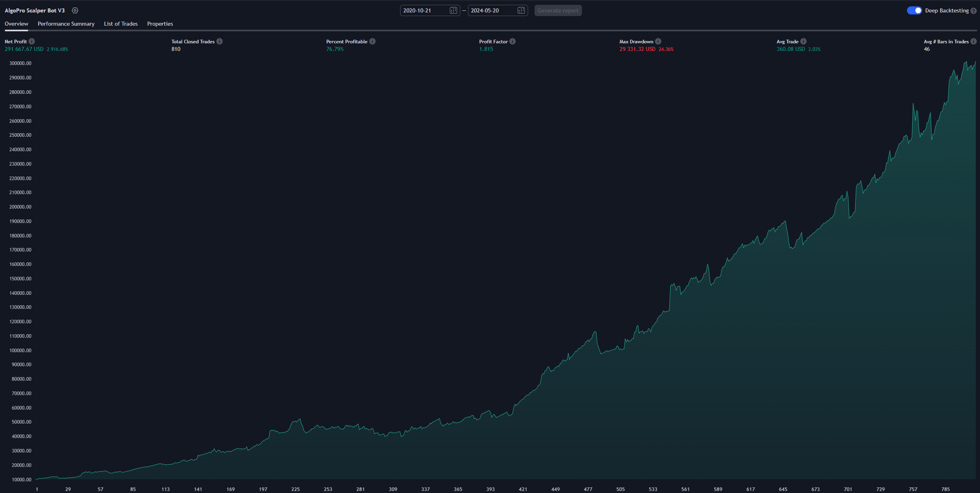Click avg trade value 360.08 USD
This screenshot has height=493, width=980.
[791, 49]
